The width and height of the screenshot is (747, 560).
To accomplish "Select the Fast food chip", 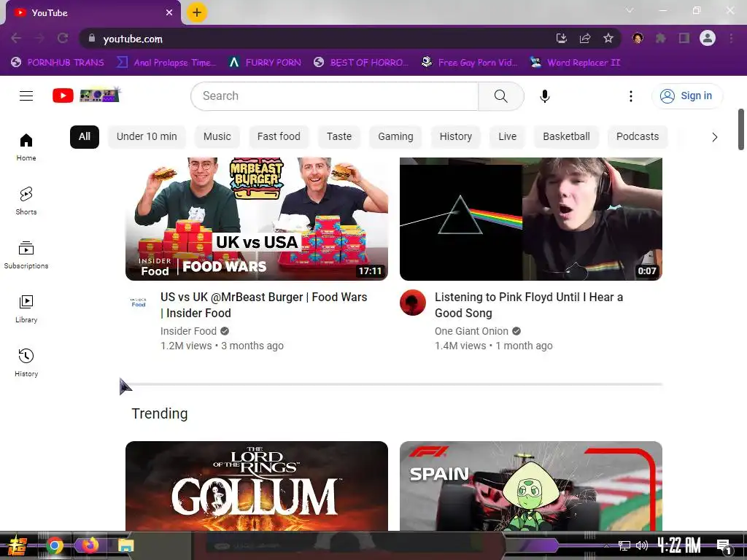I will click(x=279, y=137).
